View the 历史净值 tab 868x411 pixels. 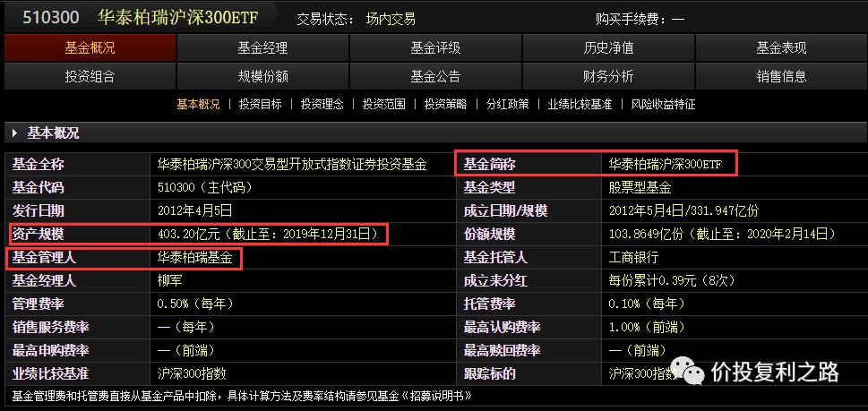608,47
